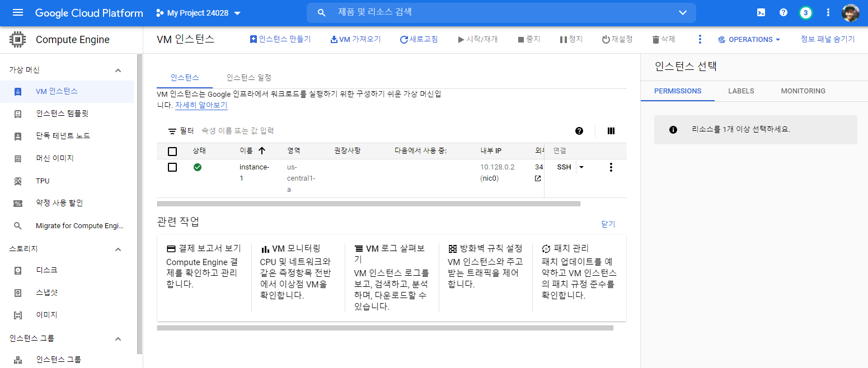Viewport: 868px width, 368px height.
Task: Open the help question mark icon
Action: [x=783, y=12]
